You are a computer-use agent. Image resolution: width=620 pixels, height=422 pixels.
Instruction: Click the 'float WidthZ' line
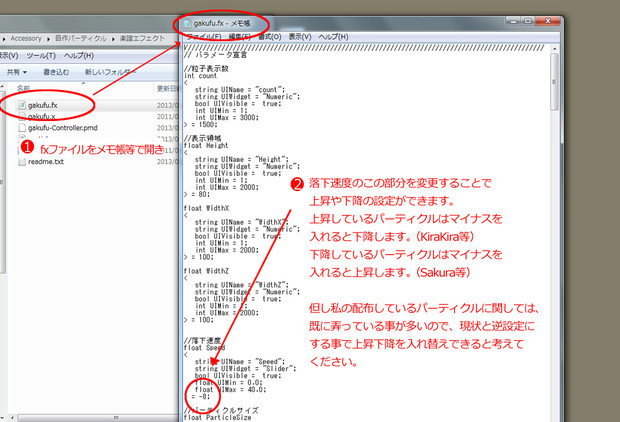[206, 271]
